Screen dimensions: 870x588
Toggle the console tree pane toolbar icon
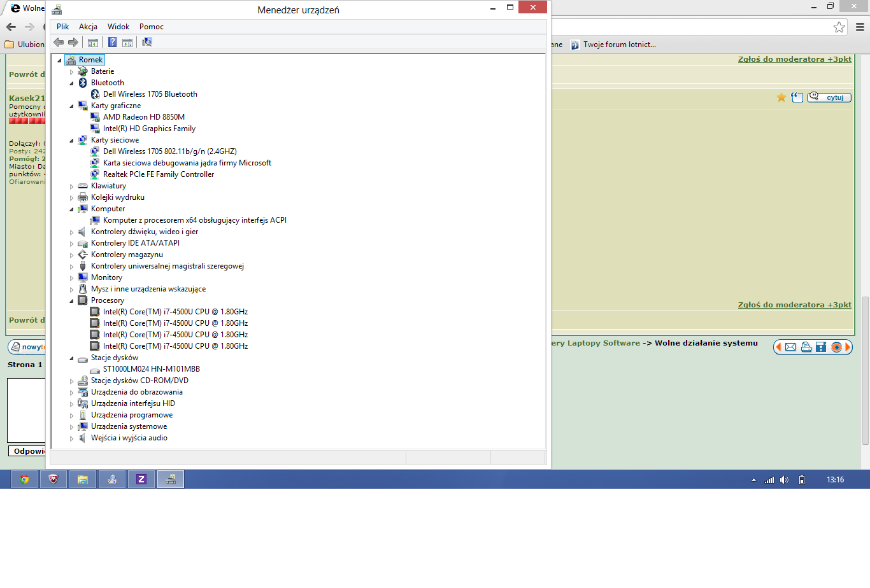click(x=93, y=43)
